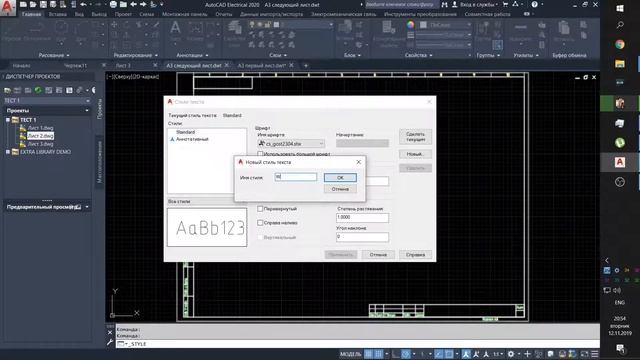Check the backwards (Справа налево) checkbox

[x=260, y=223]
